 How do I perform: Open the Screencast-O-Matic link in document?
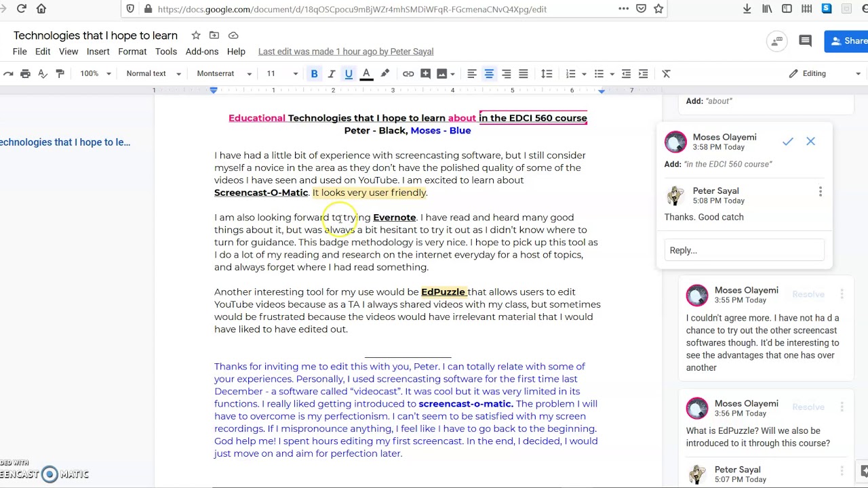(261, 192)
